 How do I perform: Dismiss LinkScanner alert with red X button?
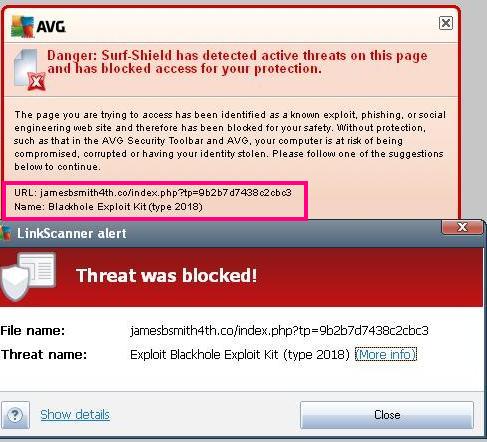tap(462, 227)
